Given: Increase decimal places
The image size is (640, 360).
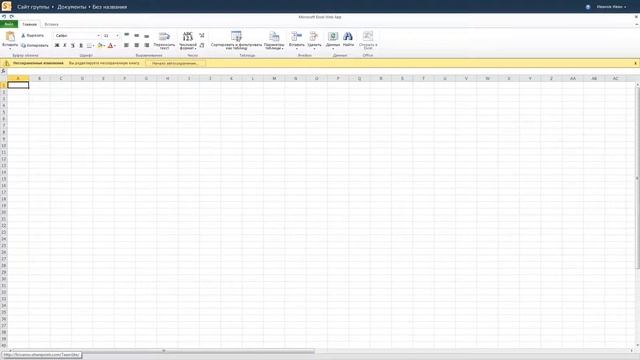Looking at the screenshot, I should [202, 36].
